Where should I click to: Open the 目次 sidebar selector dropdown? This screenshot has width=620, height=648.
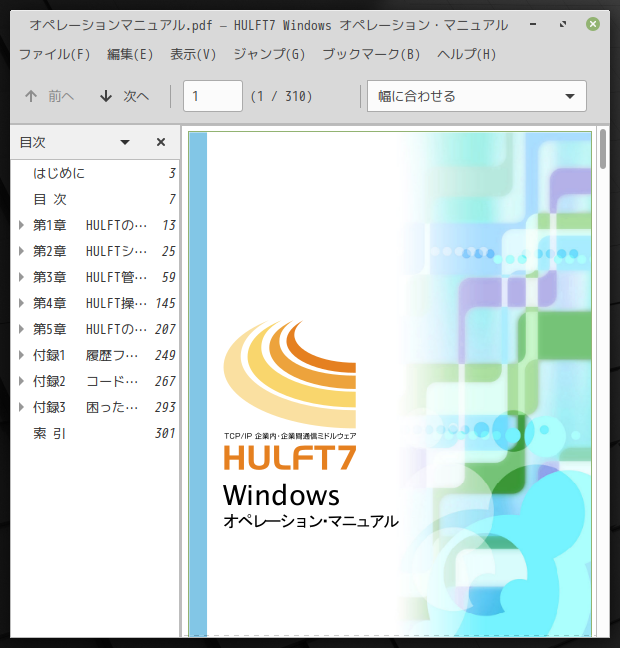(124, 143)
